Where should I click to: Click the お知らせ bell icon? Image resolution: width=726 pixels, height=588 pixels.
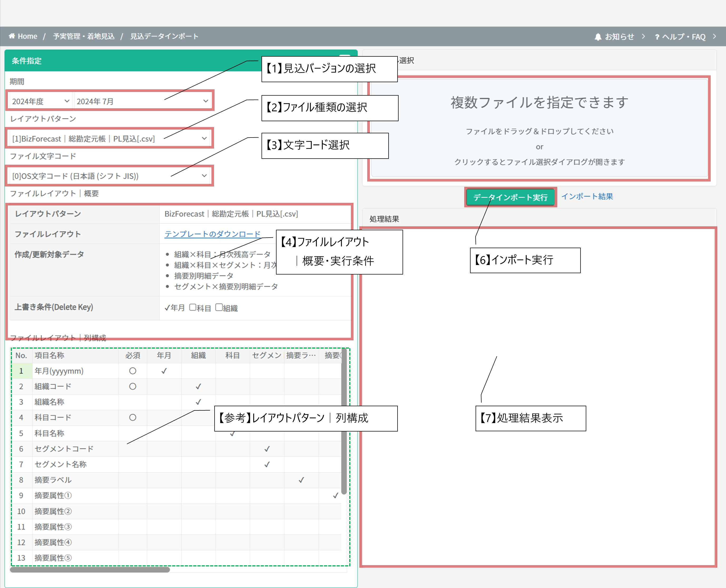point(598,37)
